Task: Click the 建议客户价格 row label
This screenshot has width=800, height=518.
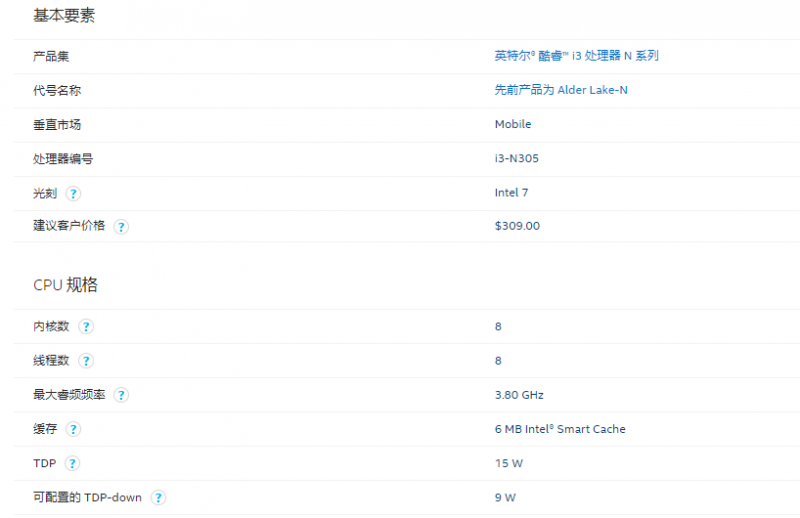Action: [69, 226]
